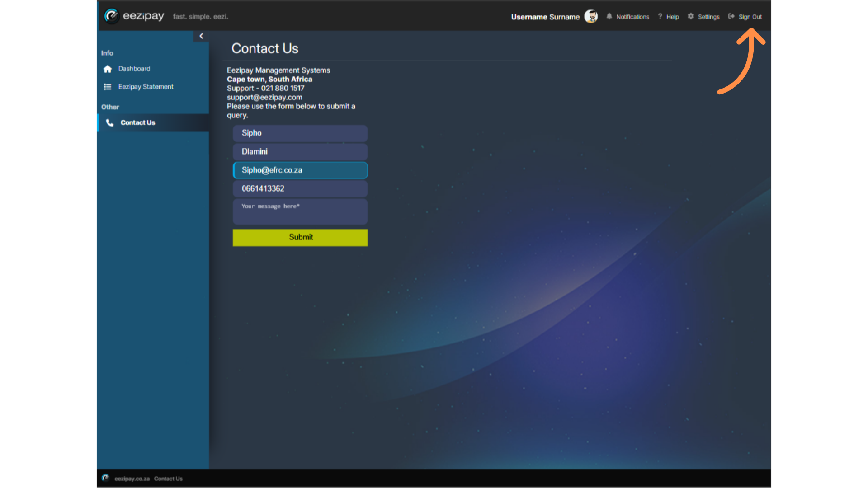The height and width of the screenshot is (488, 868).
Task: Click the fast. simple. eezi. tagline
Action: [x=200, y=17]
